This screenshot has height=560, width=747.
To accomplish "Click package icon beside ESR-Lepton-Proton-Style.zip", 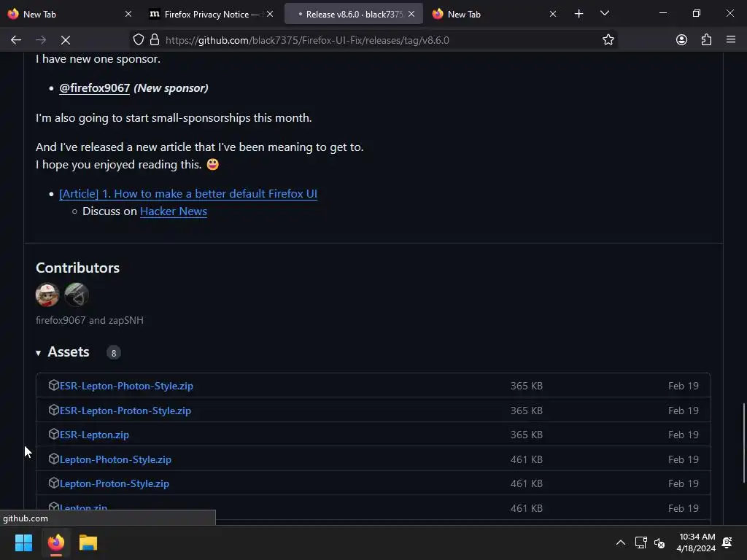I will (53, 410).
